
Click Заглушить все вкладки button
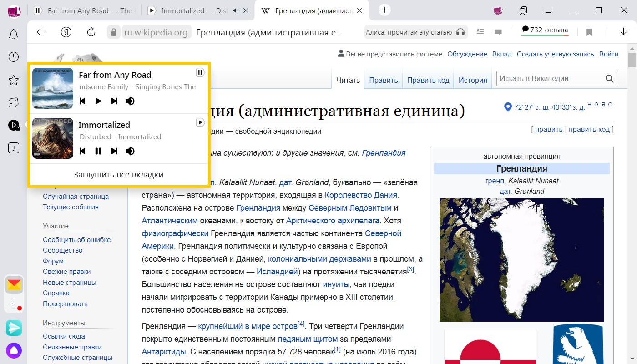(x=118, y=175)
